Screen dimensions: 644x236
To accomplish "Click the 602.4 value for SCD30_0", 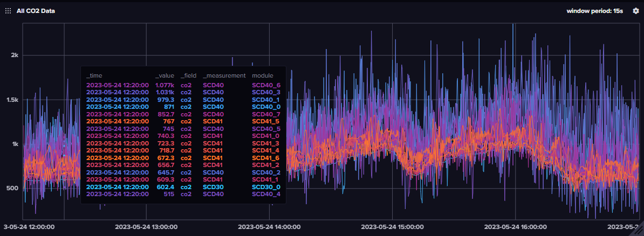I will (166, 186).
